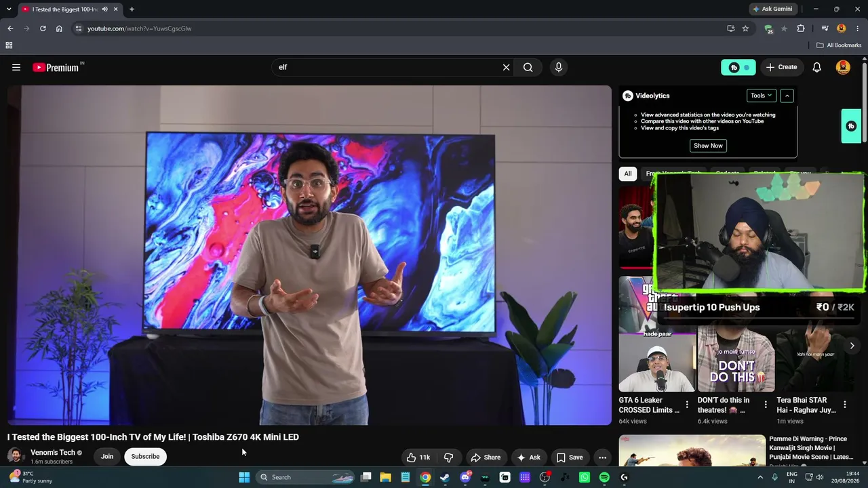The image size is (868, 488).
Task: Click the main video player
Action: pos(309,255)
